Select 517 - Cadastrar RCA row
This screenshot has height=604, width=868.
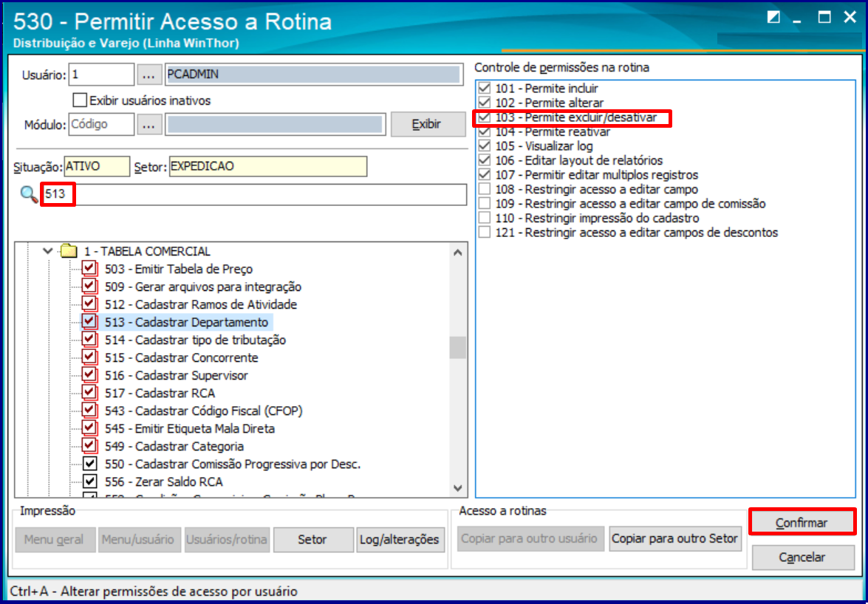pyautogui.click(x=160, y=394)
